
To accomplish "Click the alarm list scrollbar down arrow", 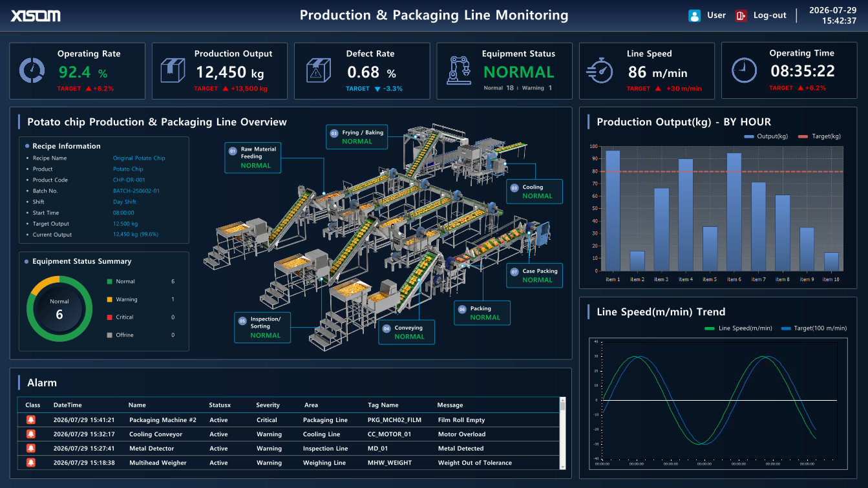I will (562, 466).
